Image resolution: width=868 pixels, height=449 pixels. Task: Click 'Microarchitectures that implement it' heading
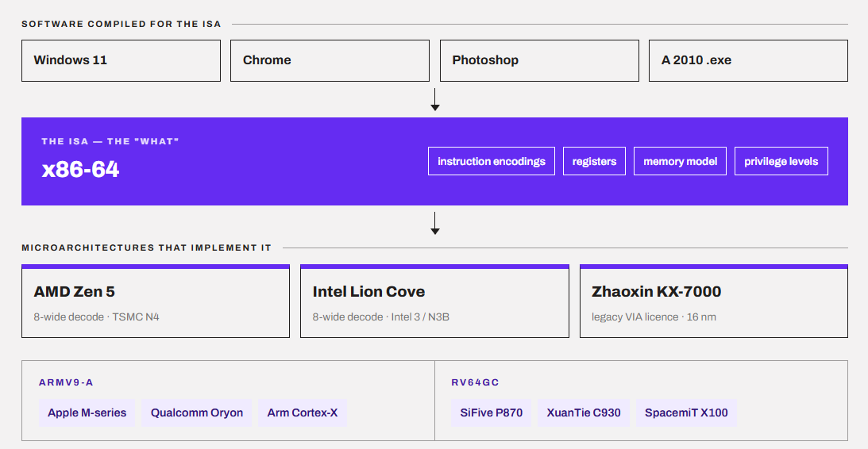coord(147,248)
